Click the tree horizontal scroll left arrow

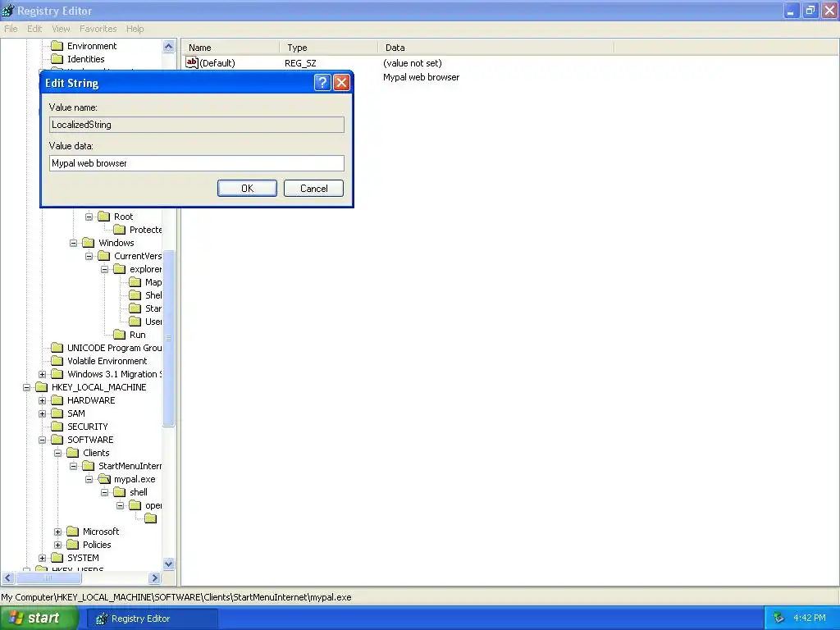(x=8, y=578)
